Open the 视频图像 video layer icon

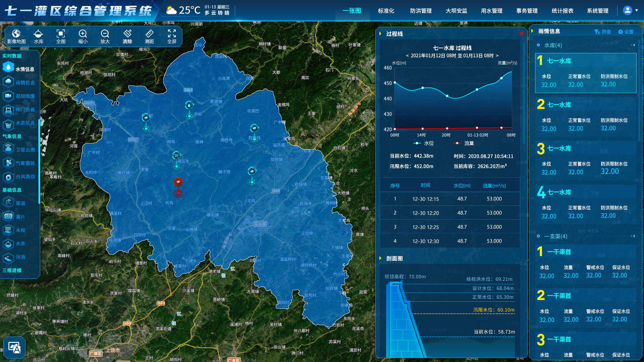click(8, 96)
